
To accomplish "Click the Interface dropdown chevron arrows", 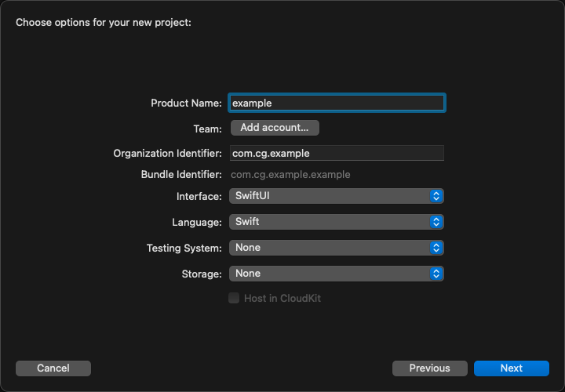I will pos(437,196).
